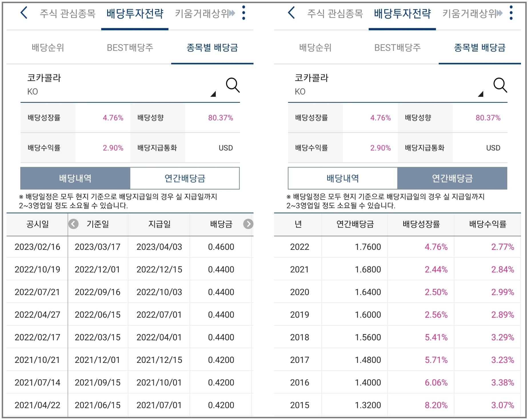This screenshot has width=529, height=420.
Task: Open BEST배당주 sub-tab in left screen
Action: click(130, 47)
